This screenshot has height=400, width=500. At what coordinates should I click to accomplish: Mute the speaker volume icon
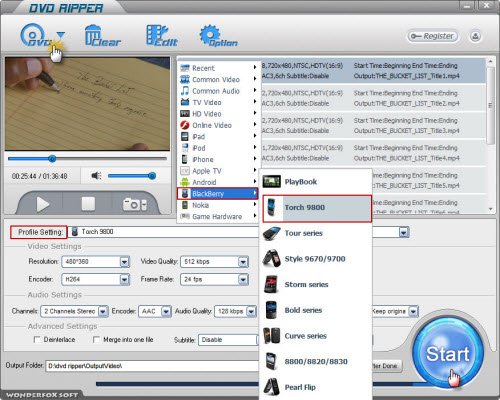point(96,176)
